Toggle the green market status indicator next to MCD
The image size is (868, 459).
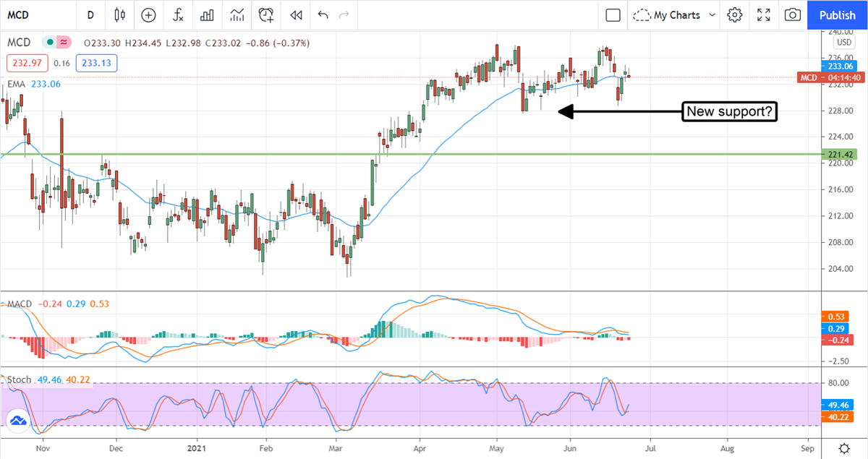50,43
